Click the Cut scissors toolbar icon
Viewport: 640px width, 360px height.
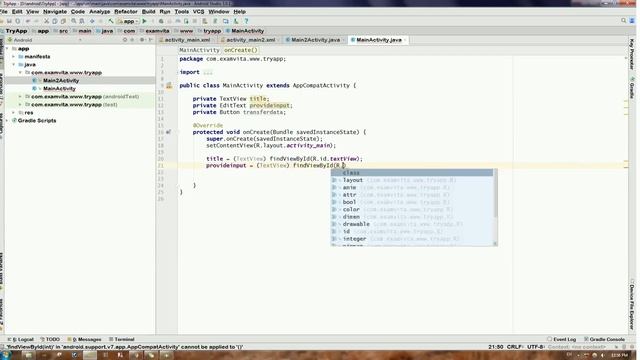[47, 21]
